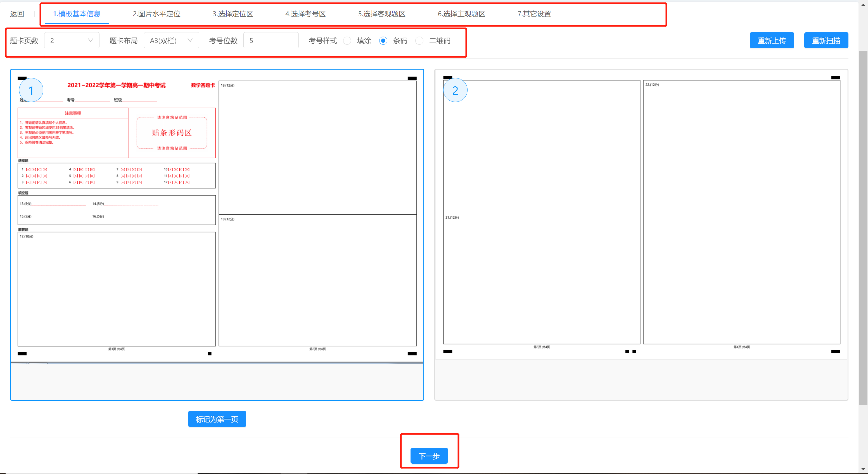The width and height of the screenshot is (868, 474).
Task: Open the 4.选择考号区 tab
Action: [x=305, y=14]
